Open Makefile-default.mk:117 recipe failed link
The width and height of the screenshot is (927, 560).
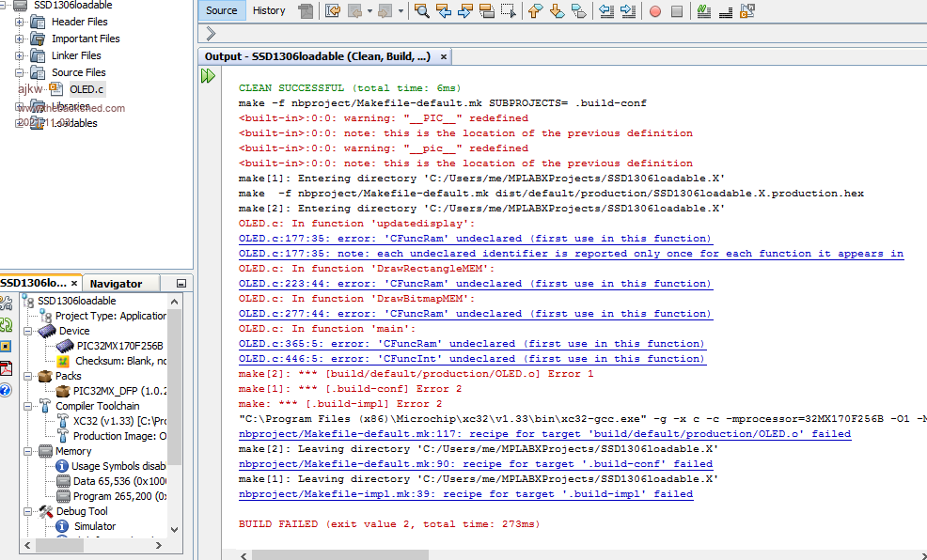544,434
